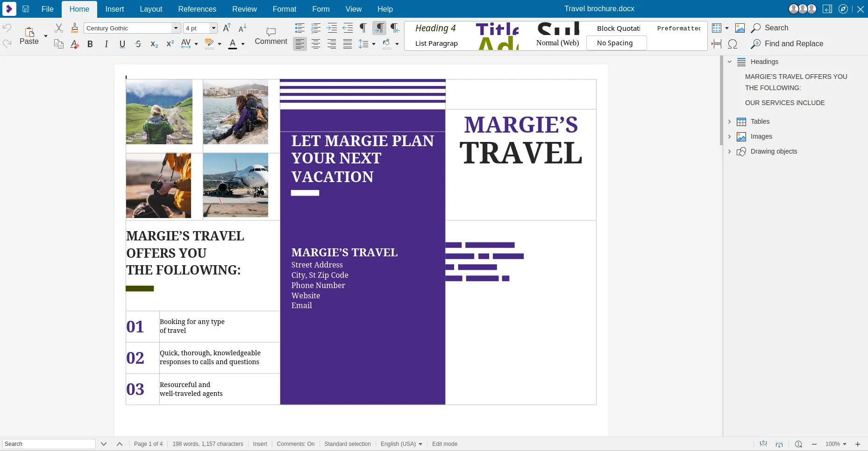Click the status bar Search field
868x451 pixels.
(49, 444)
